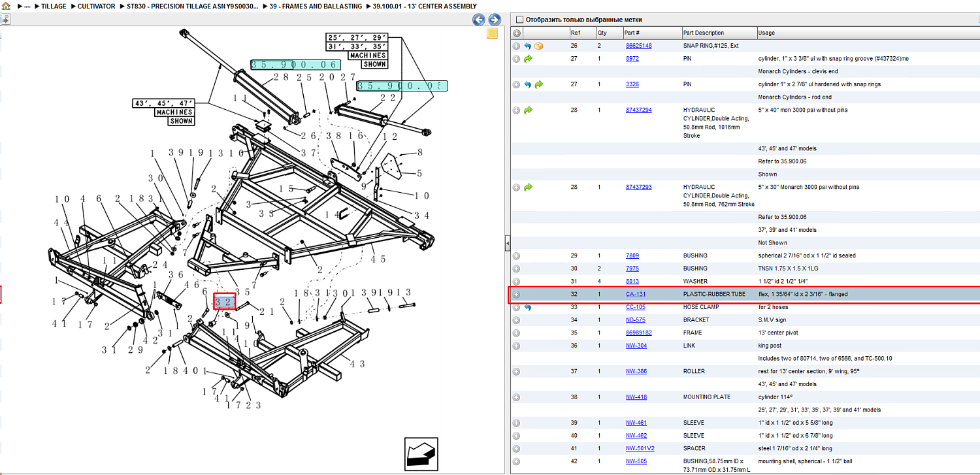The image size is (980, 475).
Task: Click the plus icon in the table header
Action: click(517, 33)
